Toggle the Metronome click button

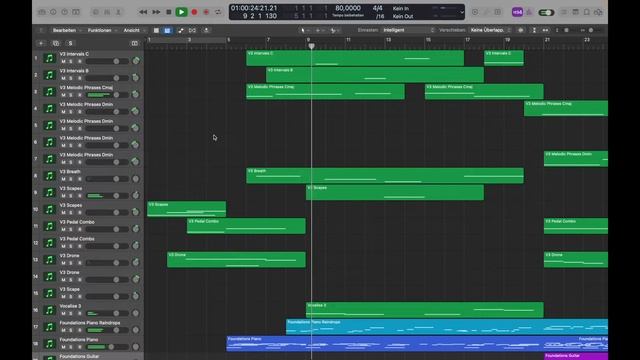coord(529,12)
